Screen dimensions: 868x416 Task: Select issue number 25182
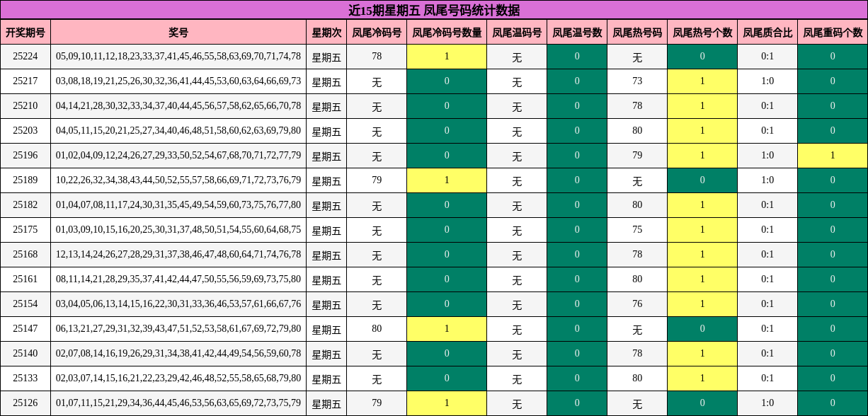coord(25,205)
